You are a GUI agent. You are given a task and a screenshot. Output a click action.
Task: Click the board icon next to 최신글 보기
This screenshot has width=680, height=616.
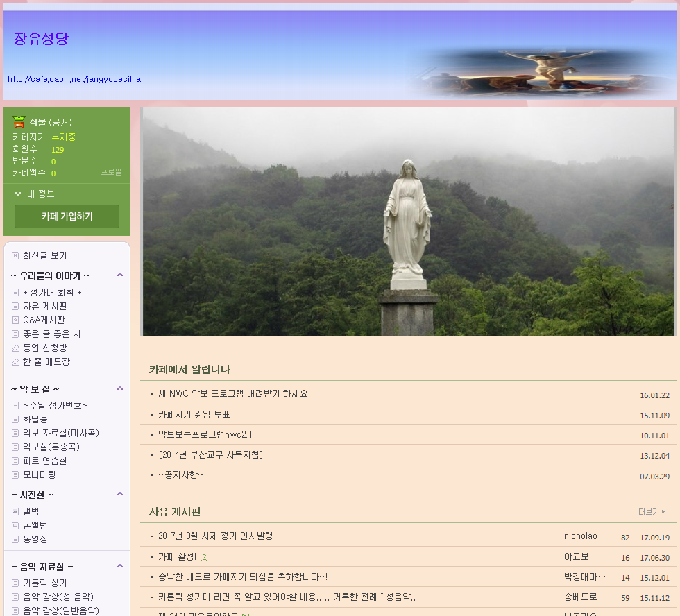pos(15,256)
